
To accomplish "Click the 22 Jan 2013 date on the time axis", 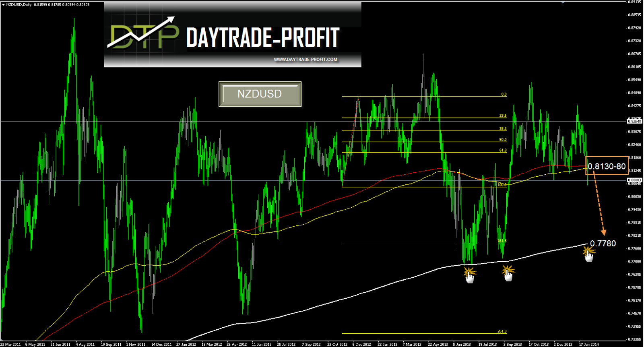I will 388,345.
